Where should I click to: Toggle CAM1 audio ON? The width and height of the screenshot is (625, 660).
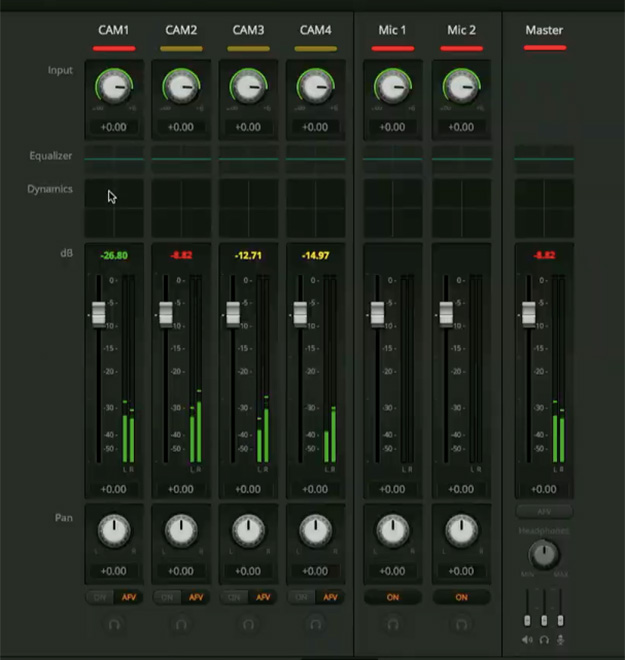click(100, 597)
